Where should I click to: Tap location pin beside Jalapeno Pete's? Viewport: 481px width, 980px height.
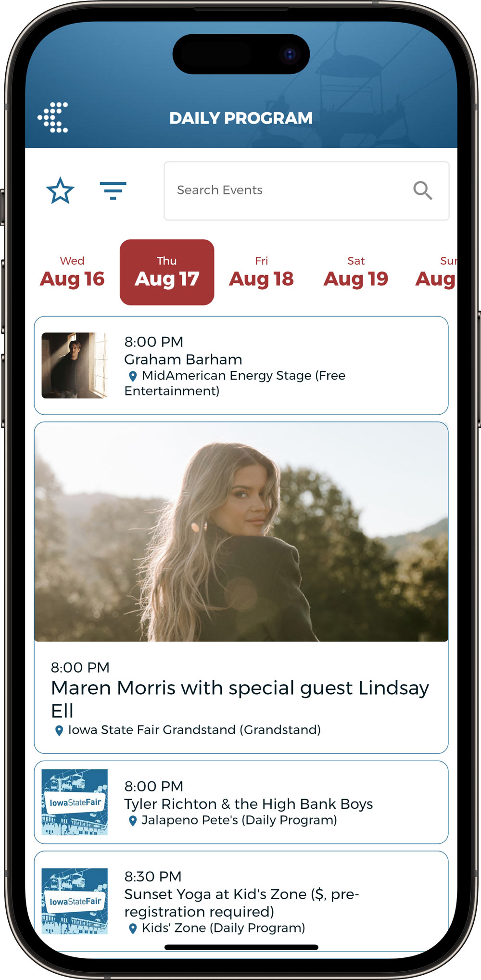133,820
